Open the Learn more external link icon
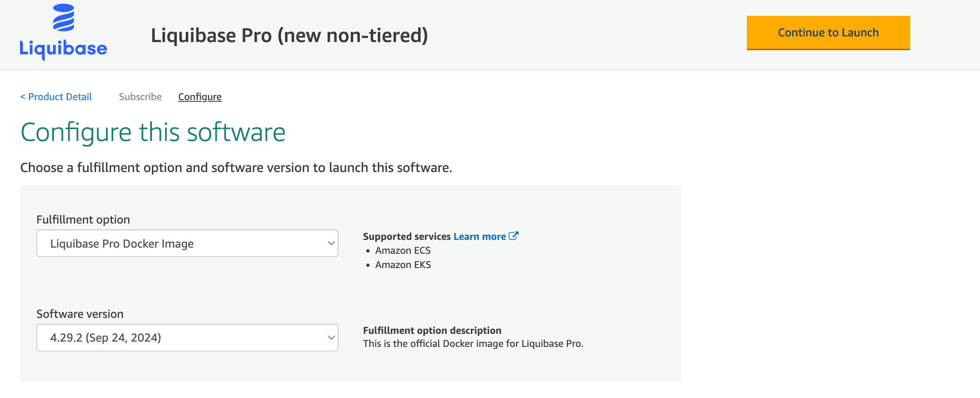 (x=513, y=236)
